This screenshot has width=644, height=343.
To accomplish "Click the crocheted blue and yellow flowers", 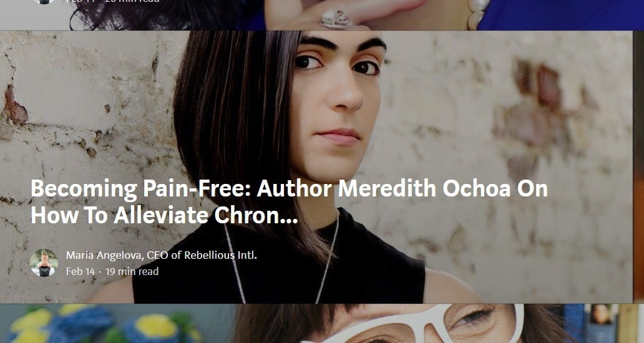I will click(103, 324).
